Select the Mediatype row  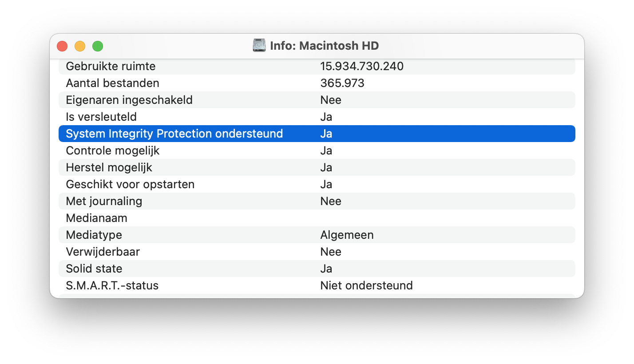pos(317,235)
